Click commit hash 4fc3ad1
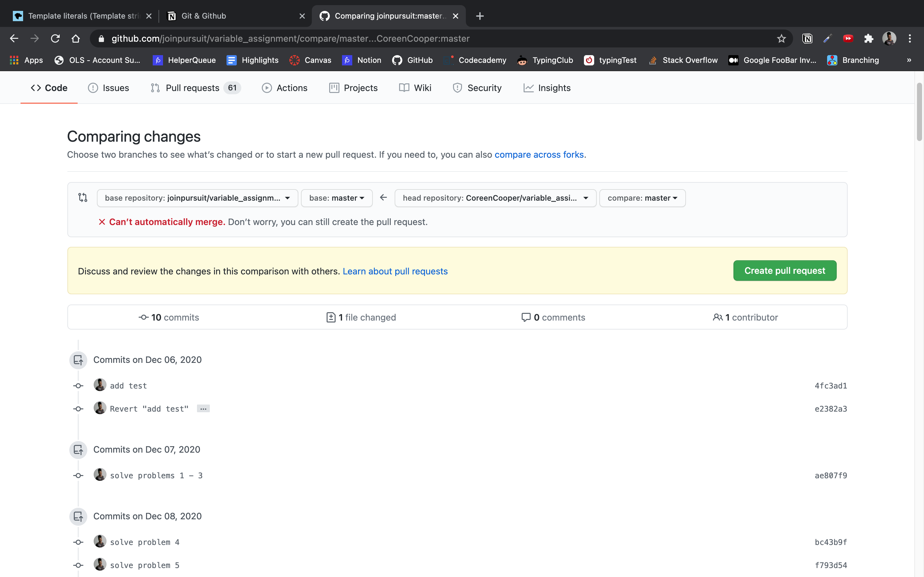The image size is (924, 577). [x=830, y=386]
